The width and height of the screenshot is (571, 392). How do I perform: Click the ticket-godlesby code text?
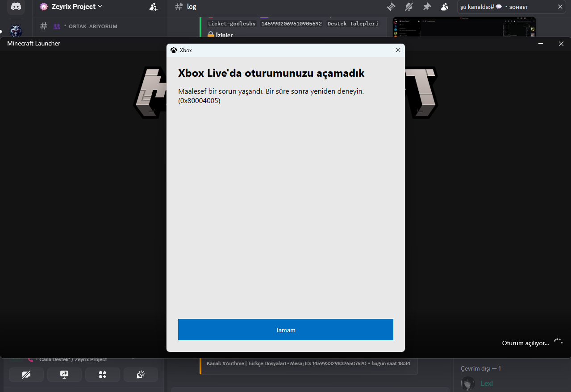232,24
